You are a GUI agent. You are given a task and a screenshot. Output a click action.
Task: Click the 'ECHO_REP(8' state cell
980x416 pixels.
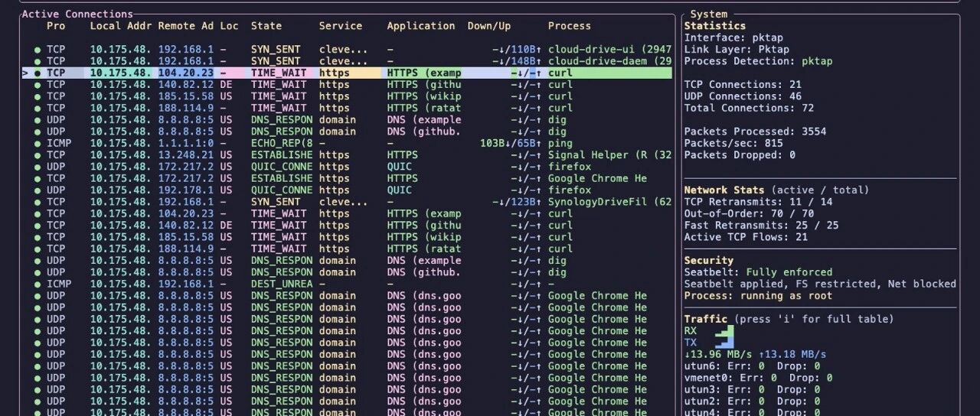[282, 143]
